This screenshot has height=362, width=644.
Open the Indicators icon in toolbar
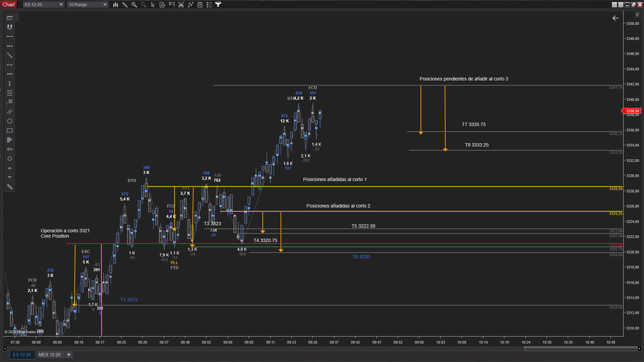(181, 5)
